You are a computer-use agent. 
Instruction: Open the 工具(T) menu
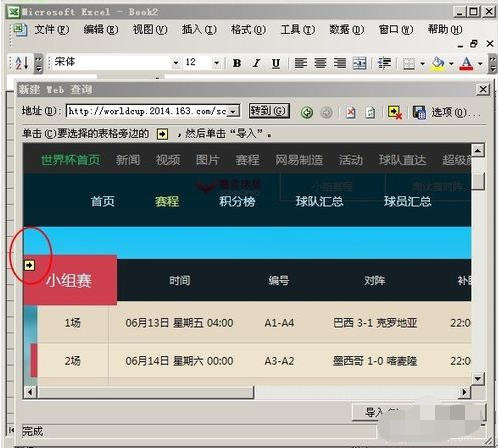297,30
